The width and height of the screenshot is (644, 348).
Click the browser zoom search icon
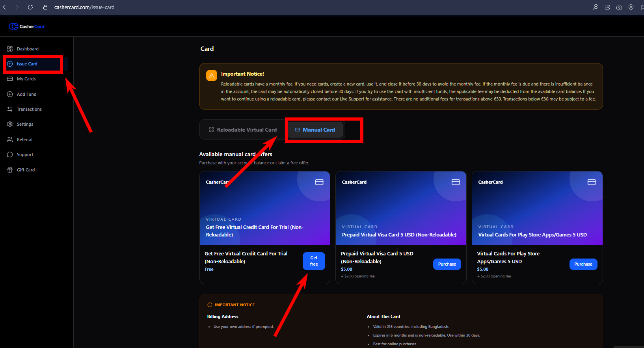click(x=596, y=7)
